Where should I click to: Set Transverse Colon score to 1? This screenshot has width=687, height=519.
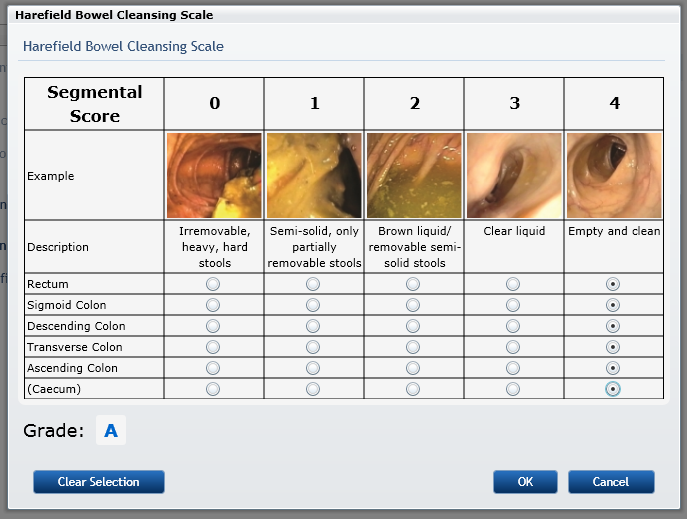pyautogui.click(x=313, y=347)
